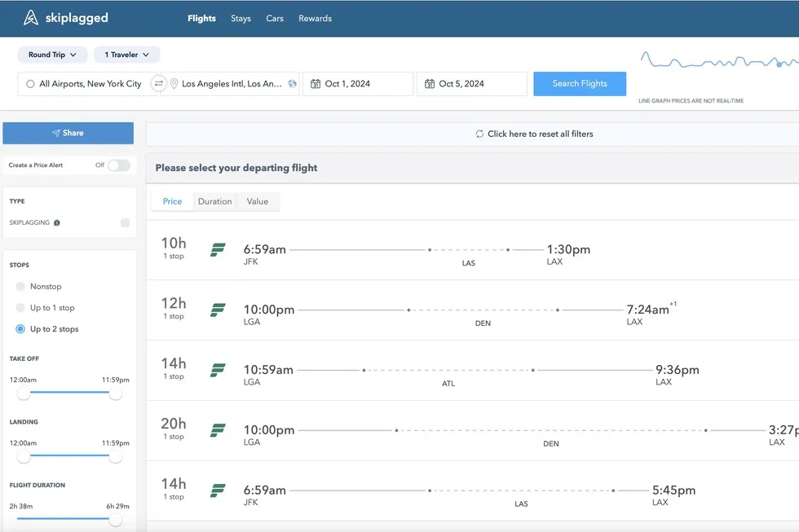Click the paper plane icon in Share

56,133
